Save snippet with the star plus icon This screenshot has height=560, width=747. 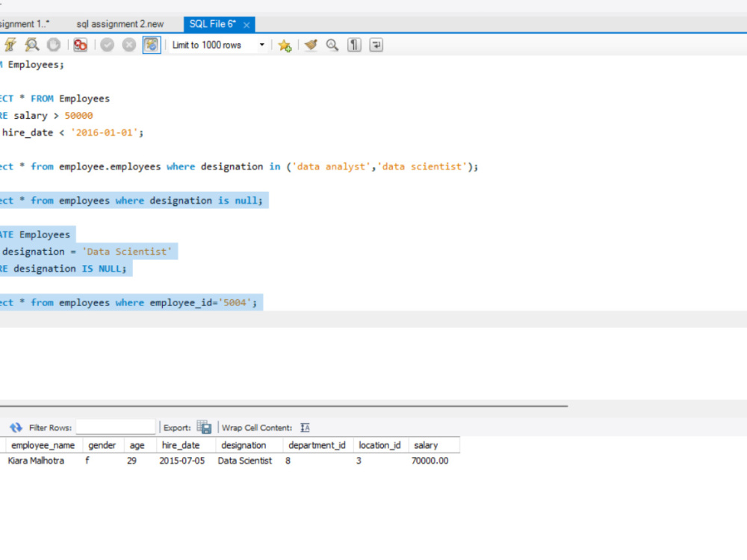[285, 46]
